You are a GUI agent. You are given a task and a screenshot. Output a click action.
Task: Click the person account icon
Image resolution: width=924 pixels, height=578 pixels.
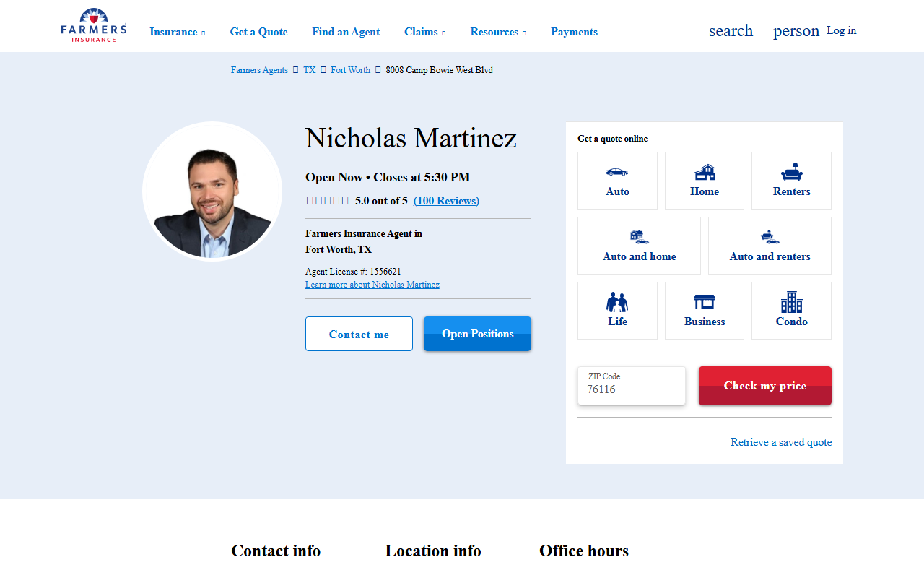coord(796,31)
